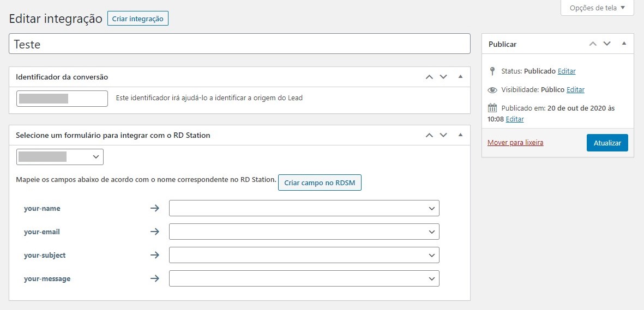Click arrow icon next to your-subject
Image resolution: width=644 pixels, height=310 pixels.
(x=154, y=255)
